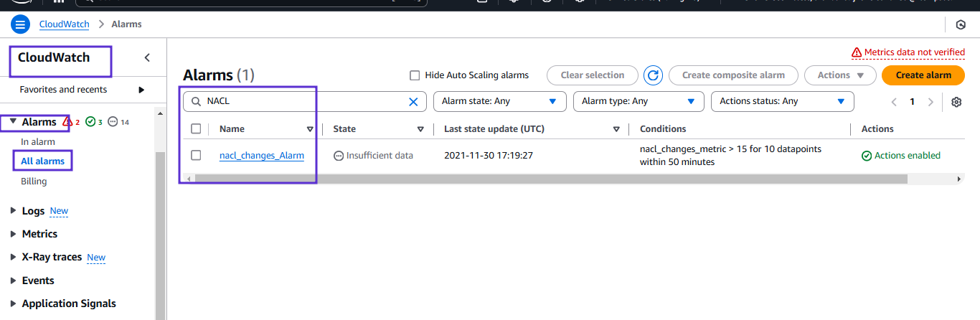Open table preferences gear icon

tap(956, 102)
